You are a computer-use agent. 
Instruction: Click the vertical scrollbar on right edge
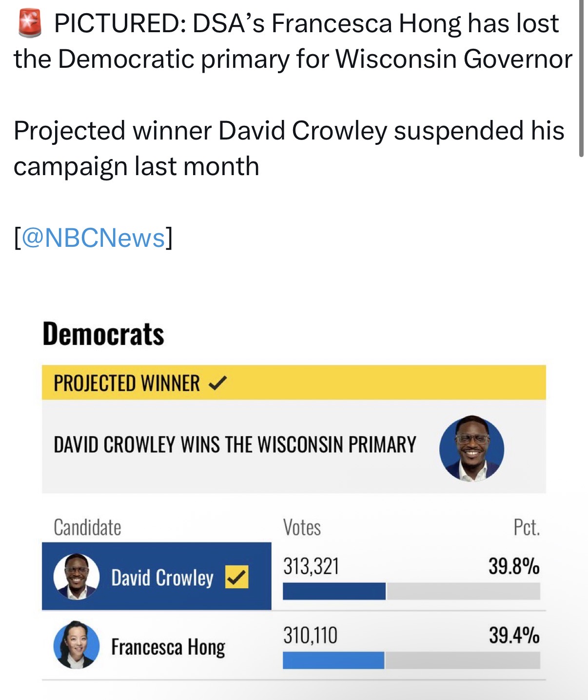[581, 78]
